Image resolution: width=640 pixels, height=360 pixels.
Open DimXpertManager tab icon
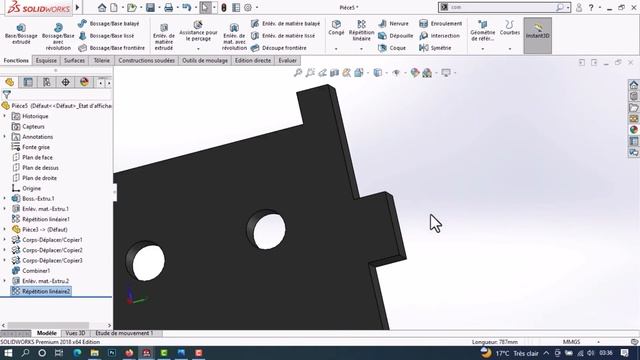(x=65, y=82)
